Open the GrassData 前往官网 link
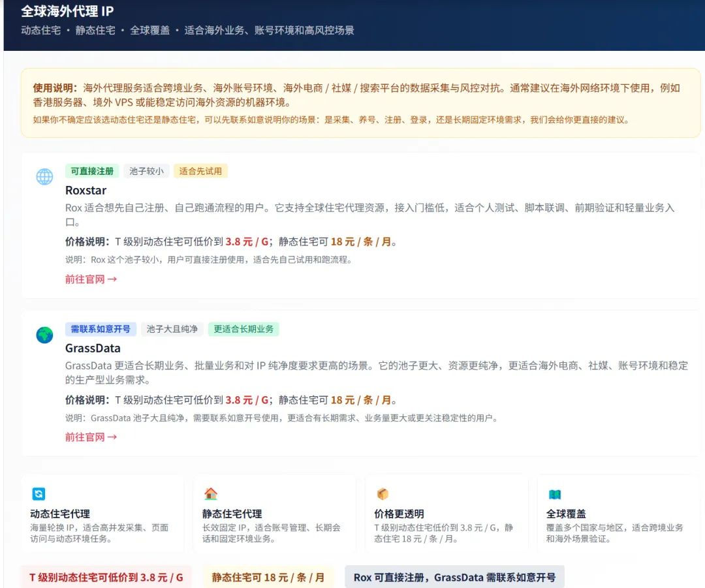The height and width of the screenshot is (588, 705). point(91,437)
